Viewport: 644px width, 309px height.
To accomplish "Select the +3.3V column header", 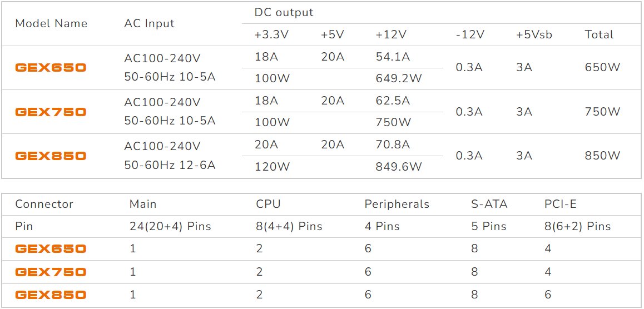I will pyautogui.click(x=271, y=34).
